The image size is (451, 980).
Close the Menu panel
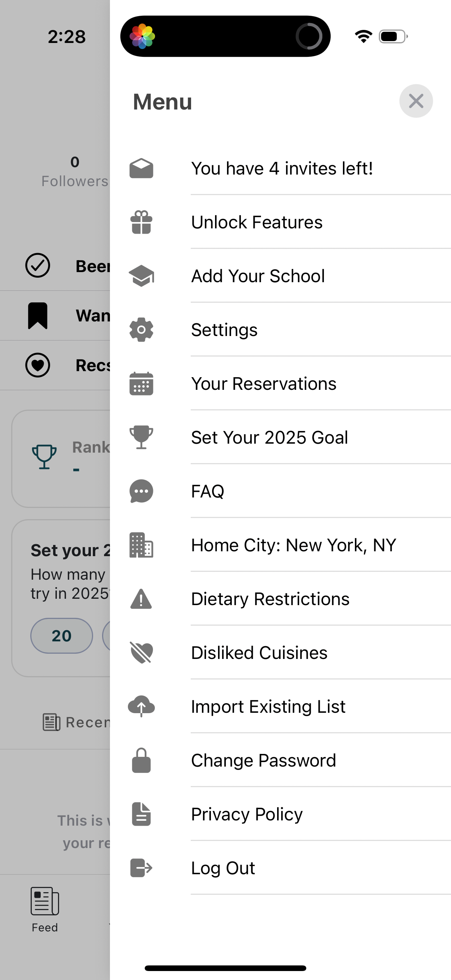(x=415, y=101)
